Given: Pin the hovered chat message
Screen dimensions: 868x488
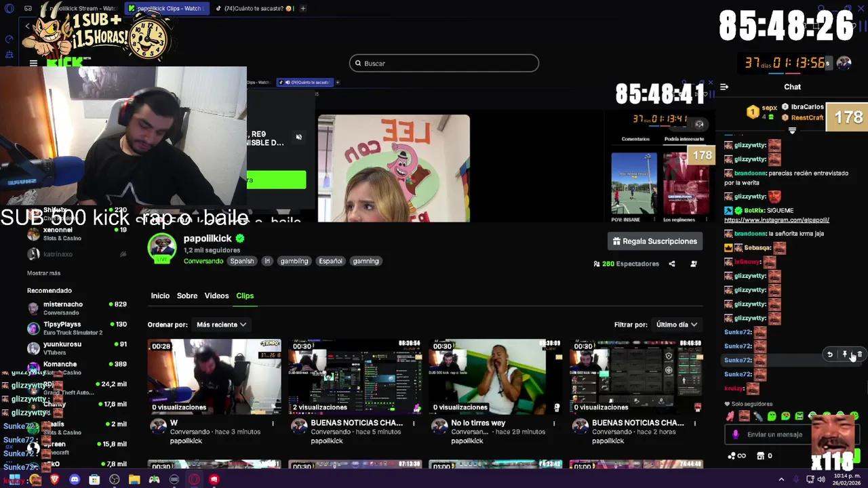Looking at the screenshot, I should click(844, 354).
